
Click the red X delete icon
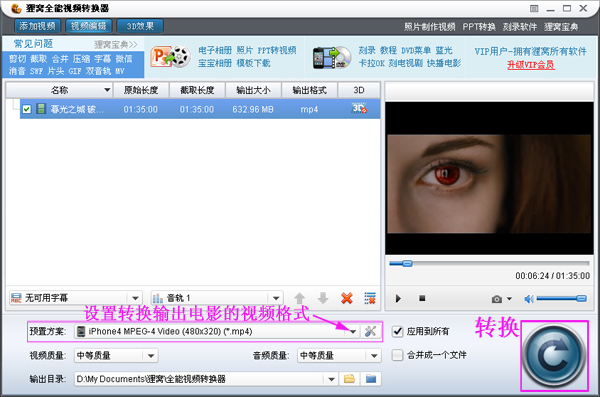[347, 298]
